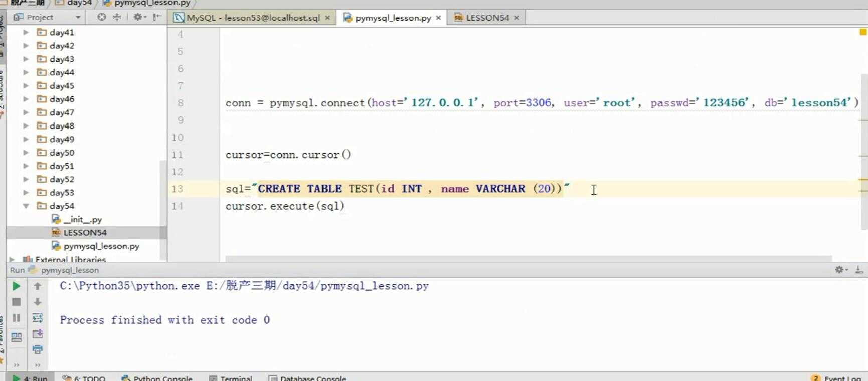The height and width of the screenshot is (381, 868).
Task: Click the Process finished exit code text
Action: 165,320
